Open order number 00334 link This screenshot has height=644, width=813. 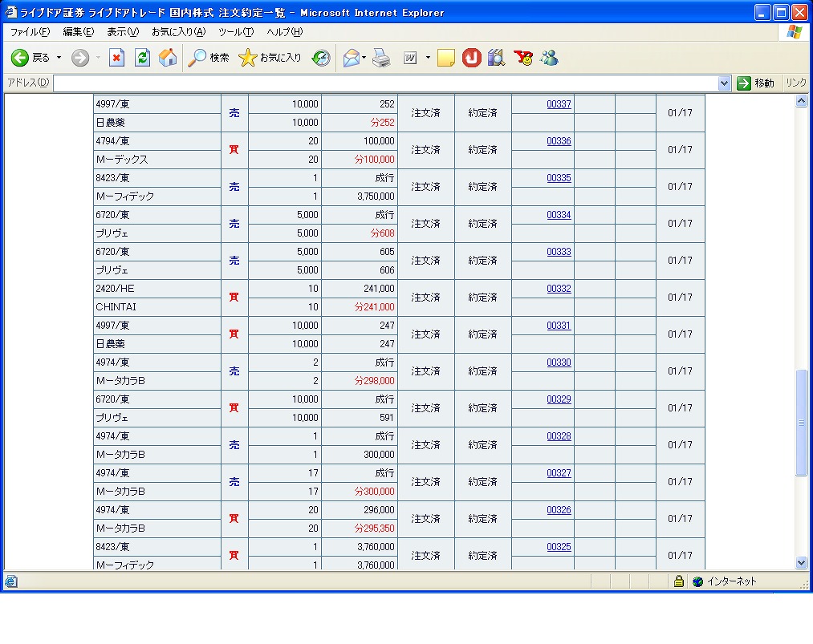(x=559, y=214)
